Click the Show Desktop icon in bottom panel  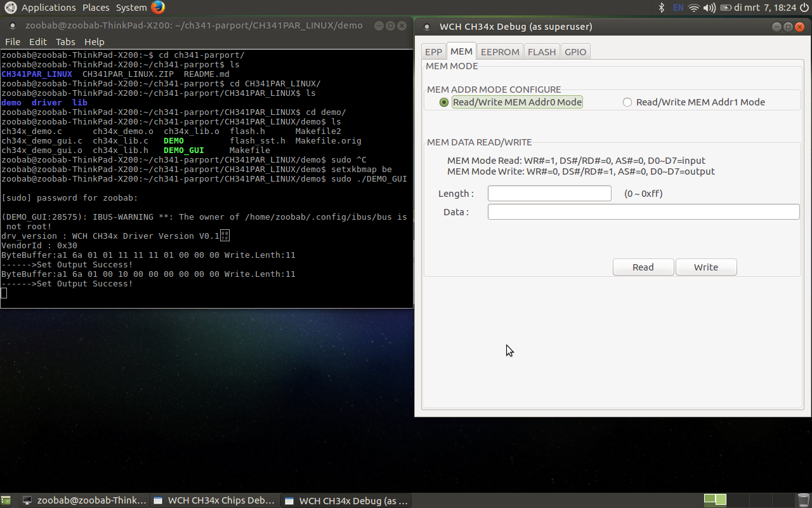coord(6,500)
